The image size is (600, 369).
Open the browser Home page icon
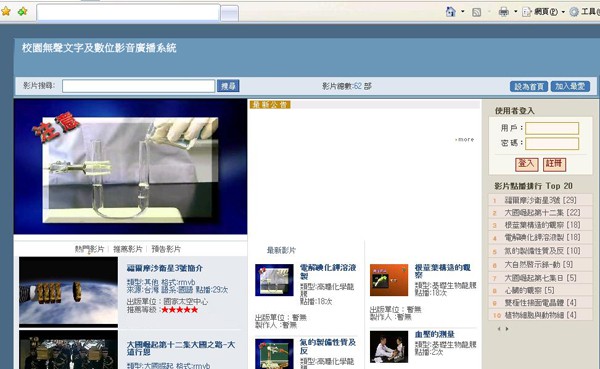tap(451, 12)
